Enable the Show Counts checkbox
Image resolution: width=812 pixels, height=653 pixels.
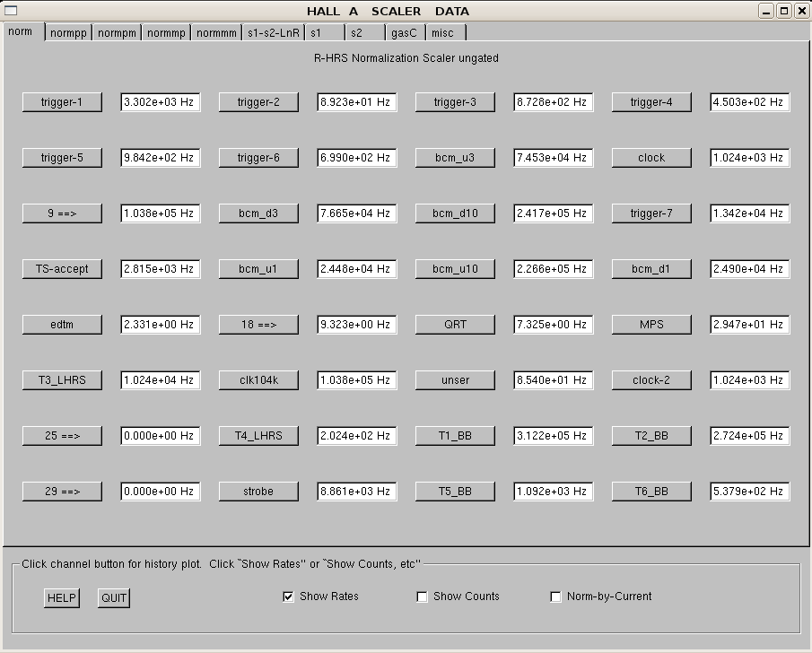[422, 597]
